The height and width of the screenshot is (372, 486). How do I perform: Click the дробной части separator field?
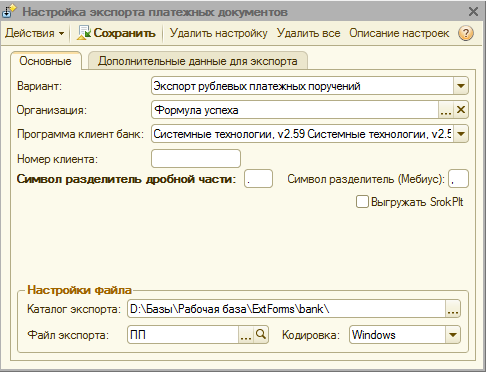(x=258, y=179)
